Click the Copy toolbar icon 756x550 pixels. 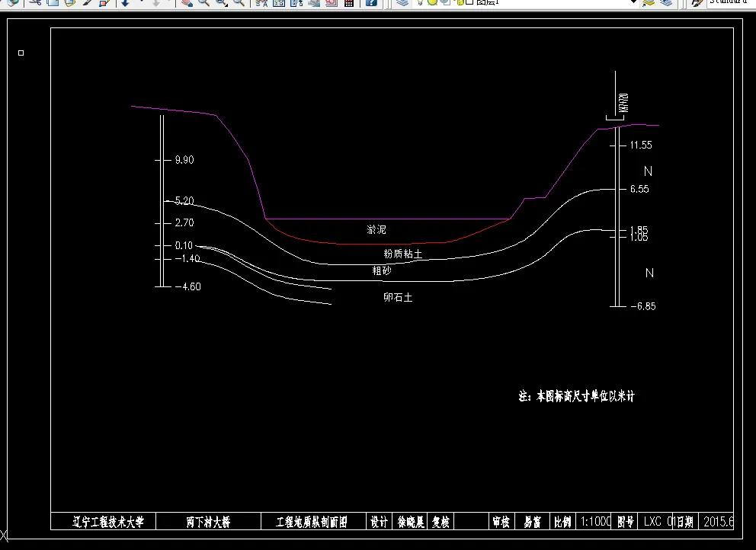point(53,2)
